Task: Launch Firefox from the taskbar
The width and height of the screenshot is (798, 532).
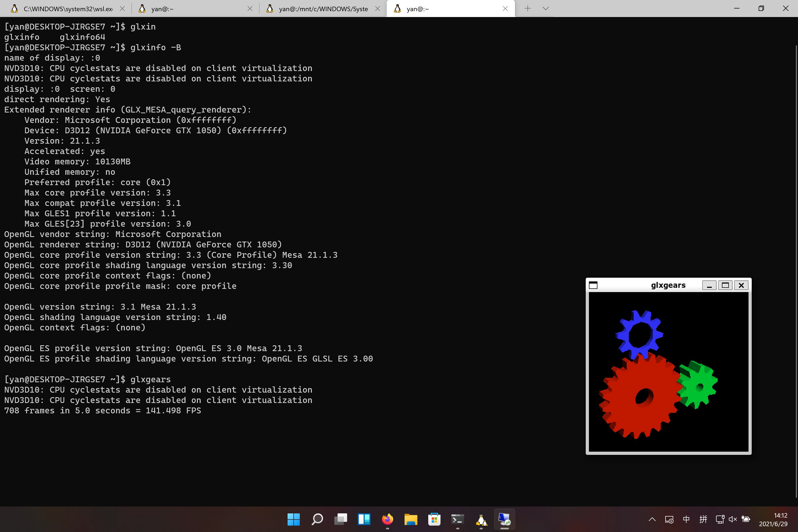Action: pyautogui.click(x=388, y=519)
